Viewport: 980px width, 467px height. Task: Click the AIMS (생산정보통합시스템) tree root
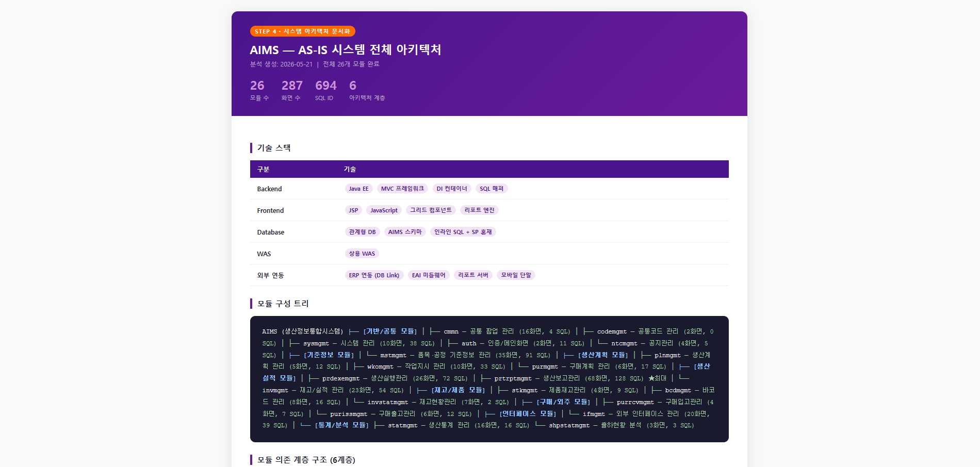302,331
